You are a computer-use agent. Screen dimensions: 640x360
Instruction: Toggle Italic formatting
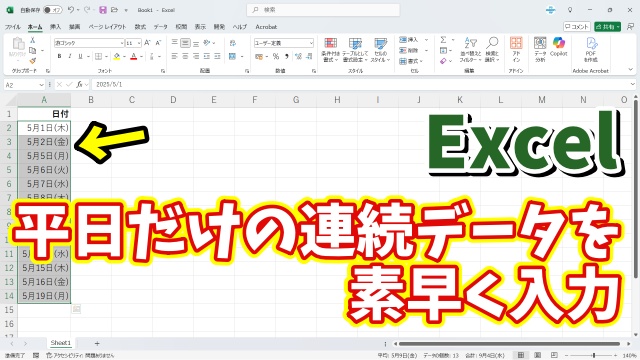coord(70,56)
